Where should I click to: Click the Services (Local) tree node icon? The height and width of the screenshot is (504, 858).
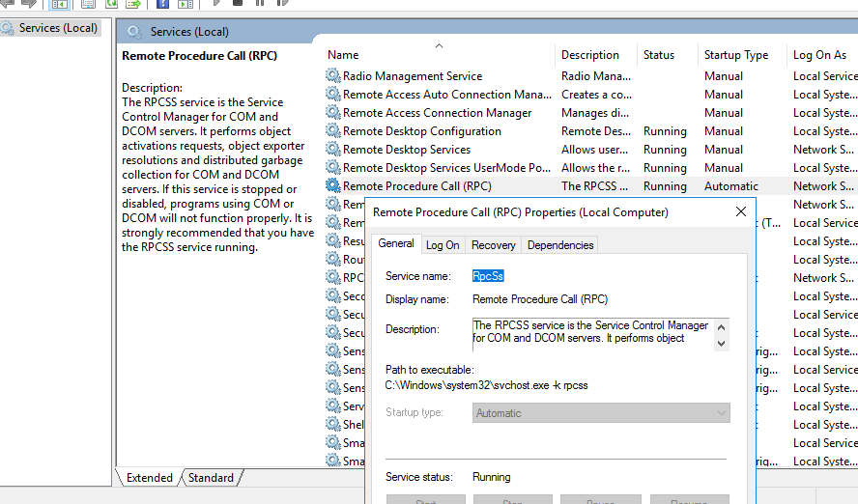pos(9,28)
